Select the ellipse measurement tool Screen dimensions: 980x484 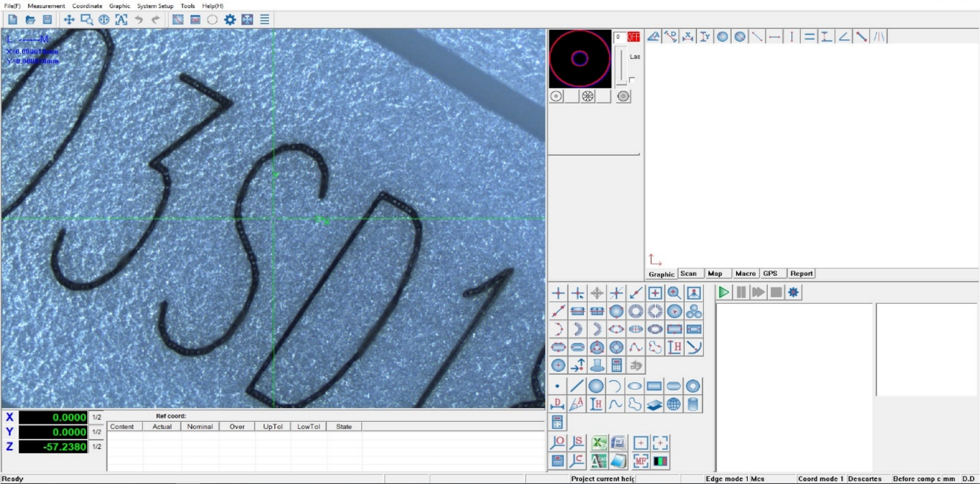point(635,386)
